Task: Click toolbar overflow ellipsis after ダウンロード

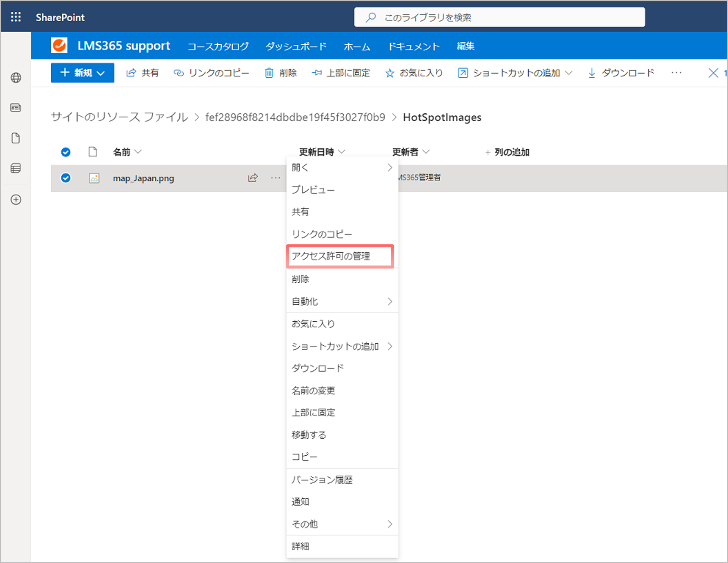Action: pyautogui.click(x=676, y=73)
